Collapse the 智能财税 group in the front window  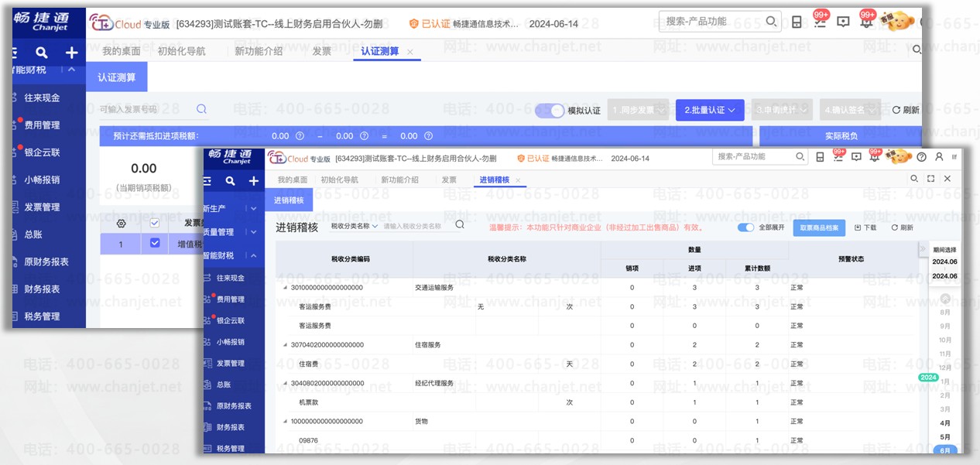pos(253,255)
